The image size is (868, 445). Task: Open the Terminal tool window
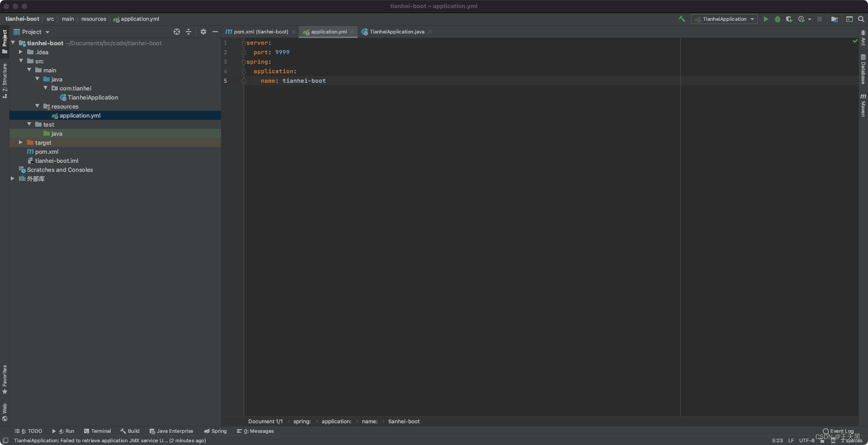pyautogui.click(x=97, y=431)
